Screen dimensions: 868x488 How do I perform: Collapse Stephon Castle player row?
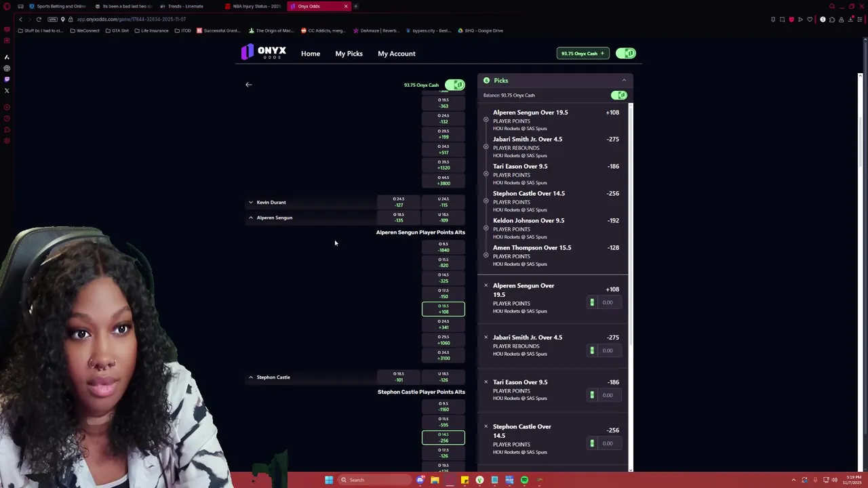tap(251, 377)
